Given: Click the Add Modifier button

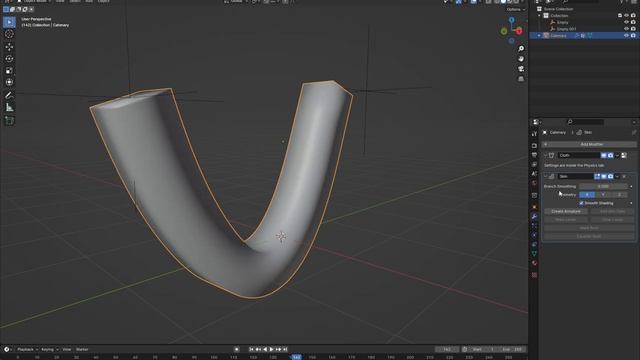Looking at the screenshot, I should pos(589,144).
